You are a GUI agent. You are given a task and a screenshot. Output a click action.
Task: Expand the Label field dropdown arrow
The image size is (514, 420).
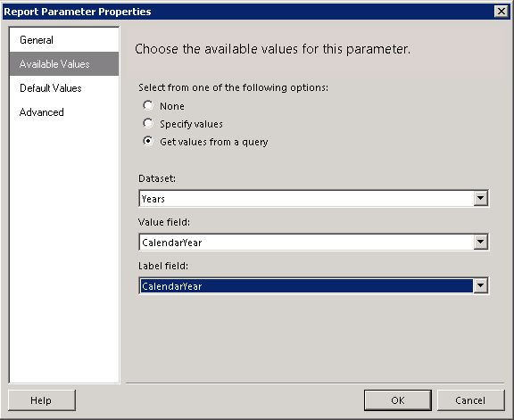480,285
